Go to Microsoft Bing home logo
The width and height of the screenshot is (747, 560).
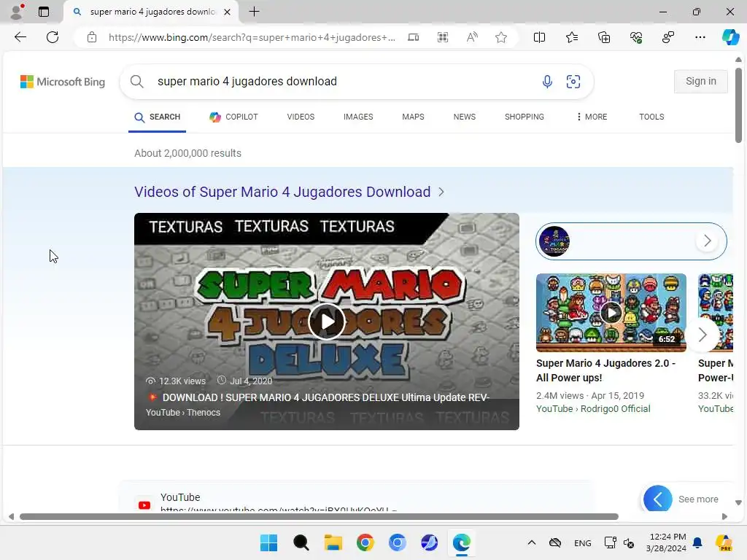(x=63, y=82)
